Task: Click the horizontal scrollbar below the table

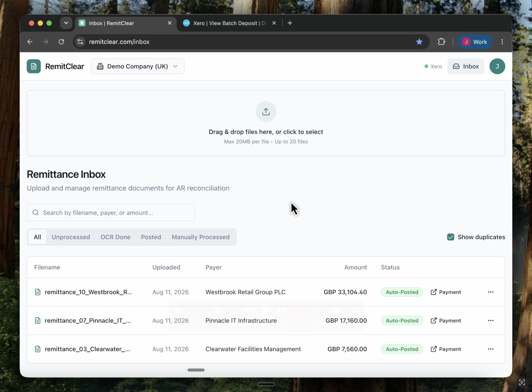Action: pyautogui.click(x=196, y=370)
